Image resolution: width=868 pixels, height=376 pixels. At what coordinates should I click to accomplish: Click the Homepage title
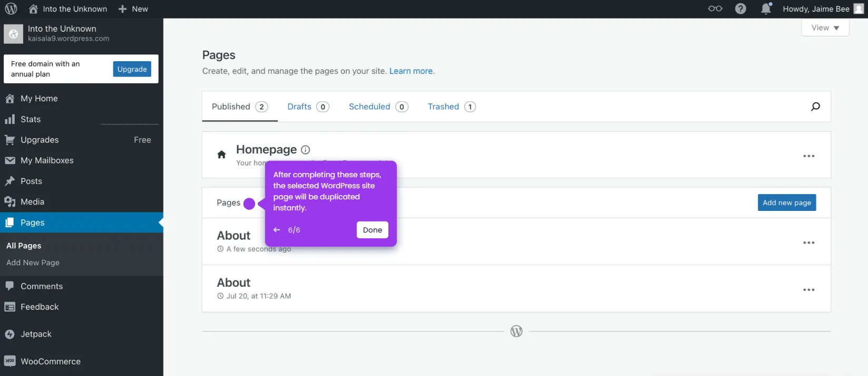click(266, 150)
